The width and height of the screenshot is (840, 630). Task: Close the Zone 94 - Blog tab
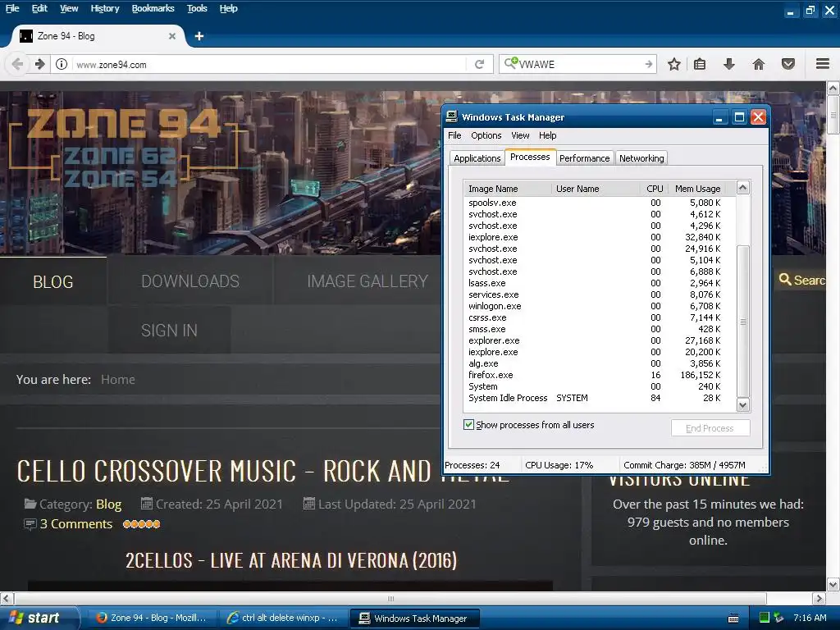point(172,36)
